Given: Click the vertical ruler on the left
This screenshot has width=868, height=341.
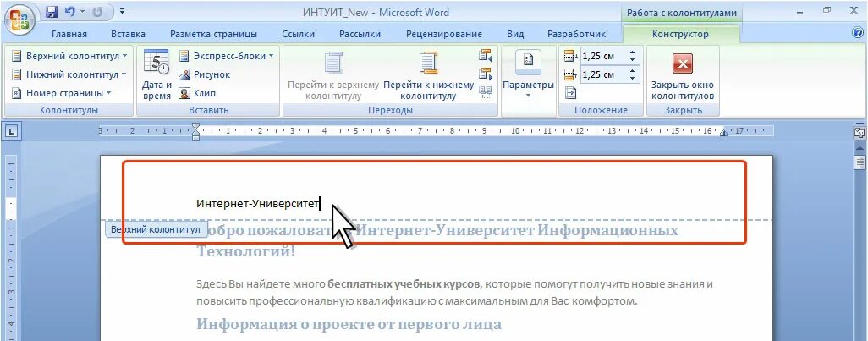Looking at the screenshot, I should click(x=13, y=248).
